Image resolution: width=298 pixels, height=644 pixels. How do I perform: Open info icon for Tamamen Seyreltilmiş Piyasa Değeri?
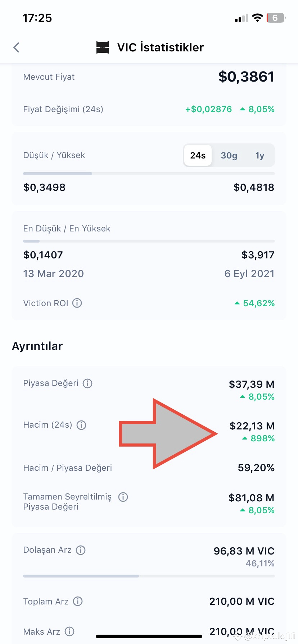[123, 497]
